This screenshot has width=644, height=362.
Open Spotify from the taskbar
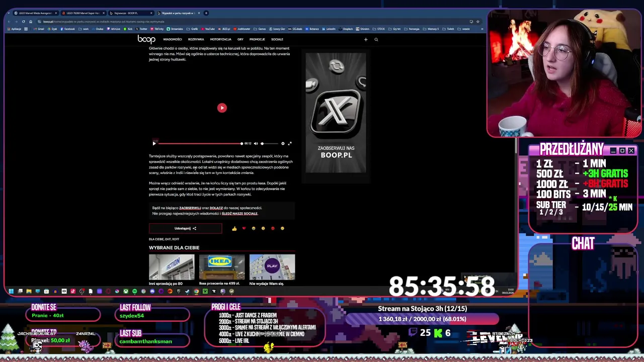[x=134, y=291]
